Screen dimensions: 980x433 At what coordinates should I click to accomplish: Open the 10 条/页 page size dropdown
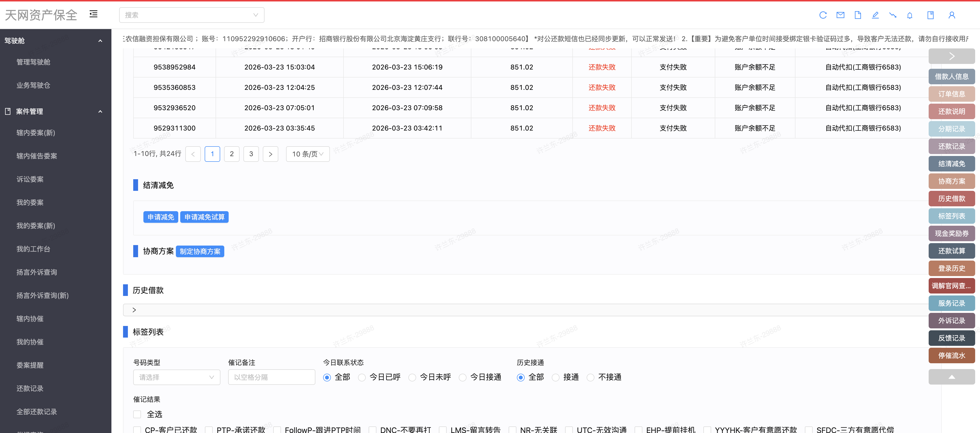(x=307, y=154)
